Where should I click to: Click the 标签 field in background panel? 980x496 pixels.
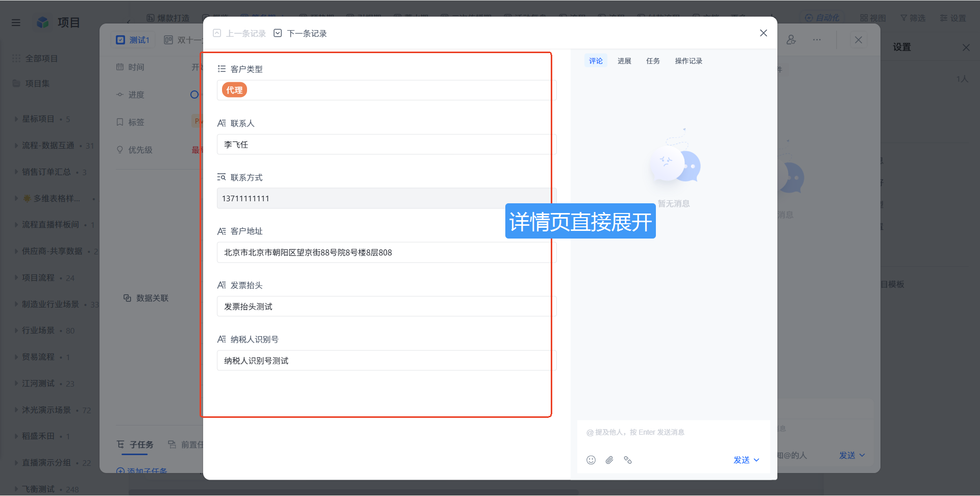(136, 122)
